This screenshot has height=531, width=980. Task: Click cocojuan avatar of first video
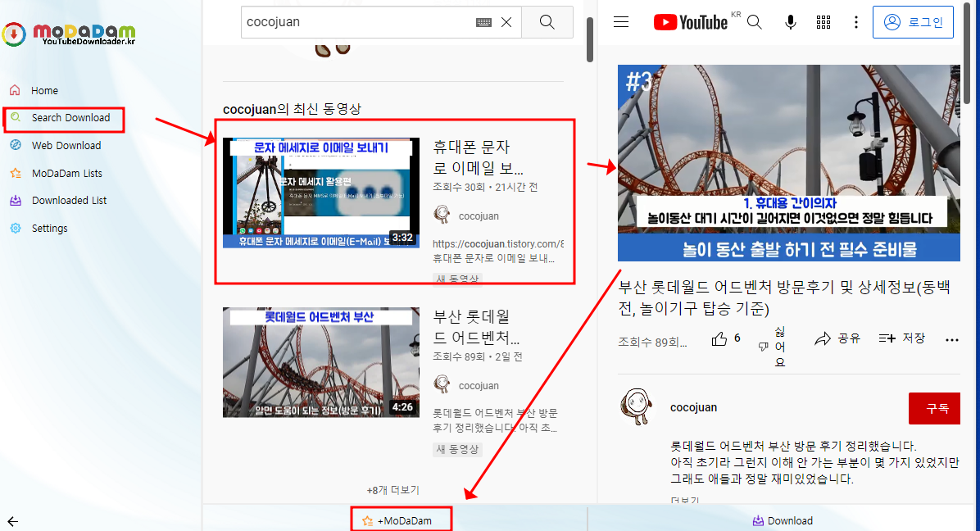442,214
